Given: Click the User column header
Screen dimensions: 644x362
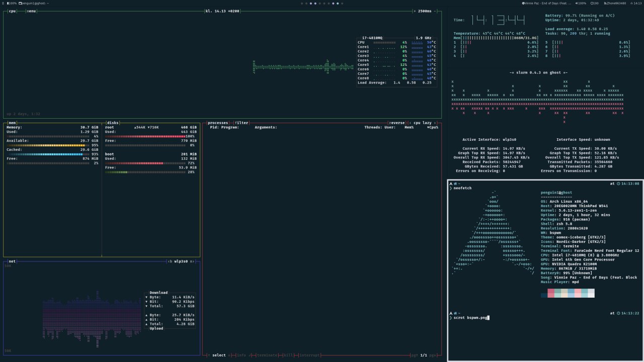Looking at the screenshot, I should tap(390, 128).
